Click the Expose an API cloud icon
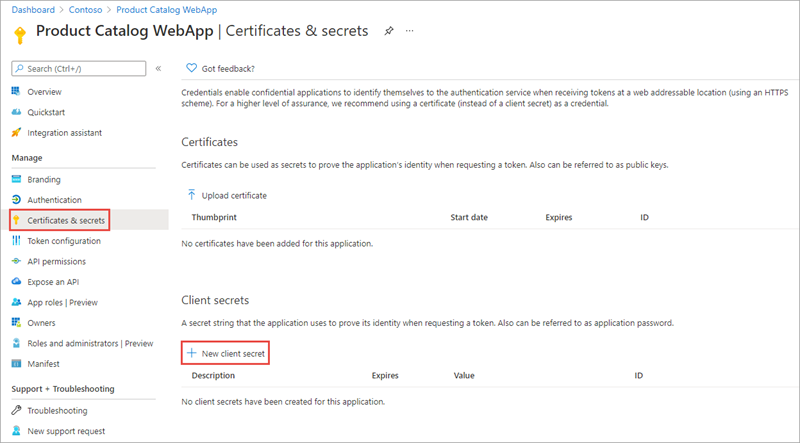This screenshot has height=443, width=800. point(16,282)
